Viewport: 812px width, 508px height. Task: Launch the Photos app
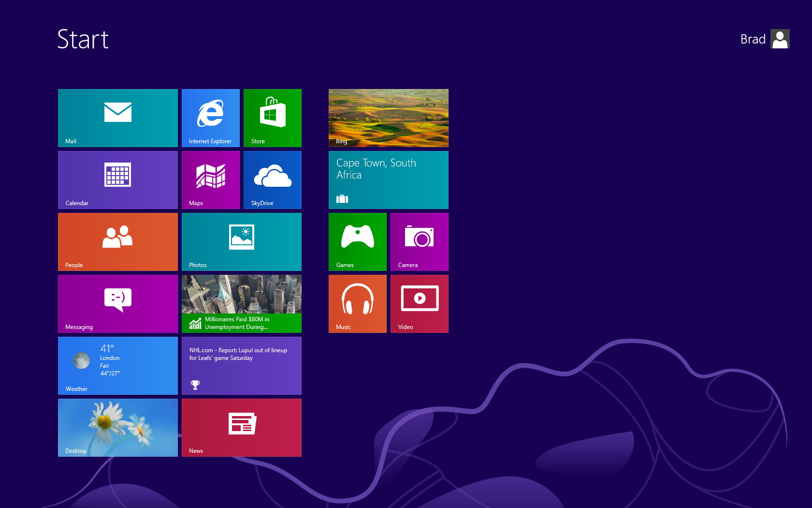[x=241, y=241]
